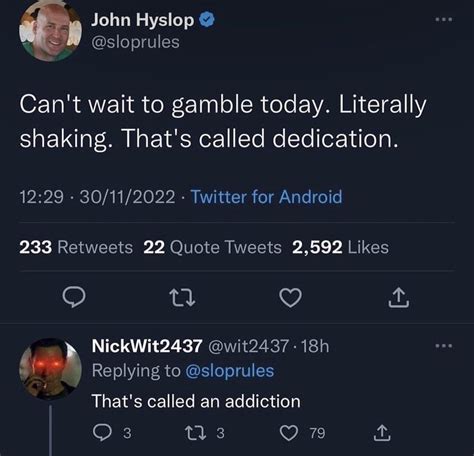Retweet NickWit2437's reply
Screen dimensions: 474x456
coord(205,433)
